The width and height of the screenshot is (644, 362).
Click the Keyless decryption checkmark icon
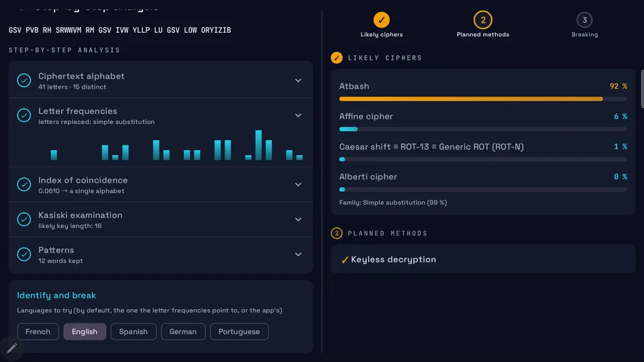point(345,260)
